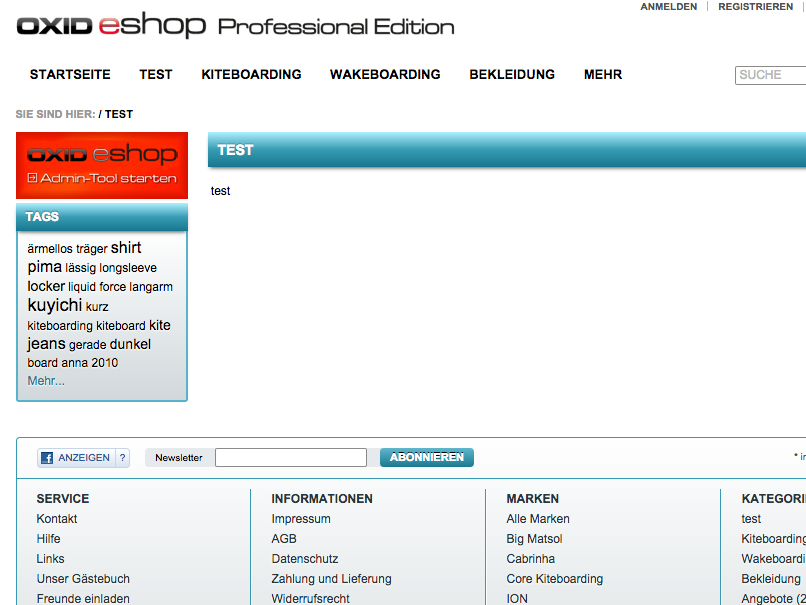Click the Facebook Anzeigen button
Image resolution: width=806 pixels, height=605 pixels.
[76, 458]
